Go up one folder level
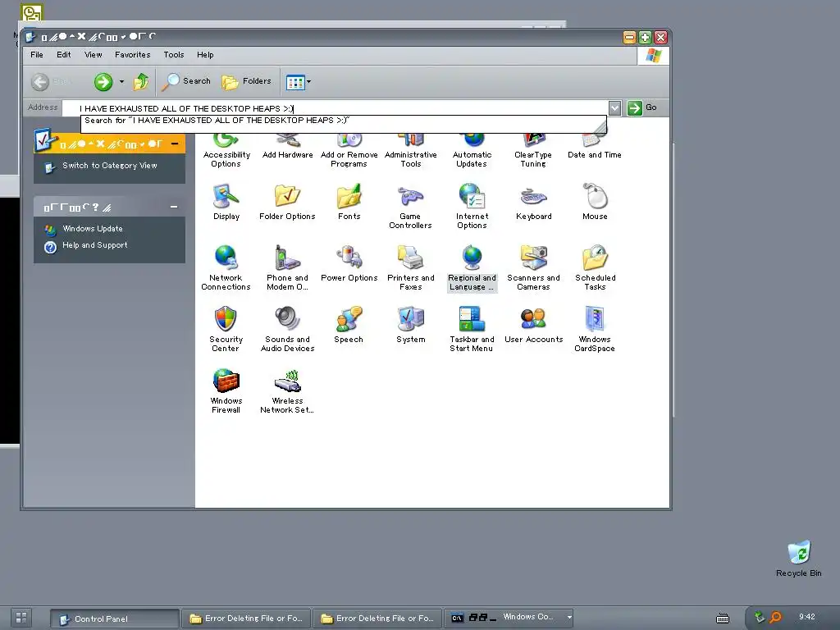The image size is (840, 630). pyautogui.click(x=141, y=82)
